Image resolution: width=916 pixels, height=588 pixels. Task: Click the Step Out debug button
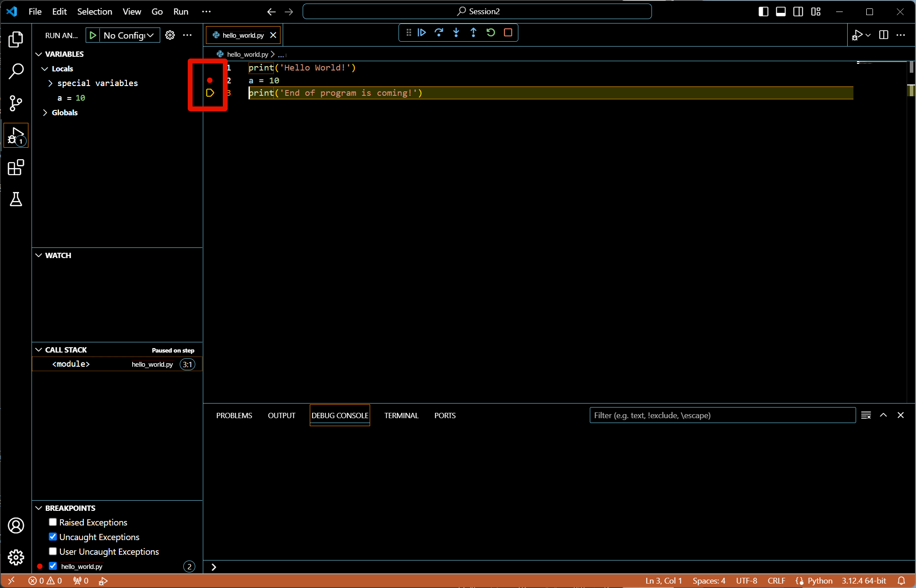474,32
